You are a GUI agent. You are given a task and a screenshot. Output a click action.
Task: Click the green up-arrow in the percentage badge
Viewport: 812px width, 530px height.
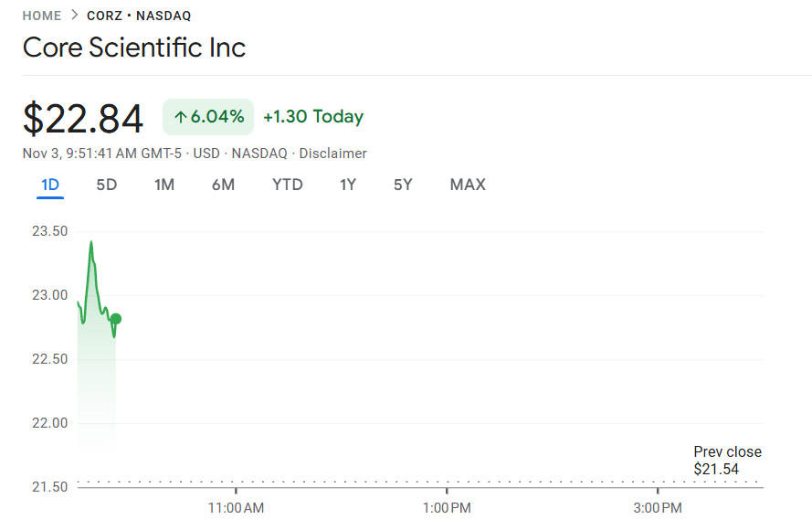(x=183, y=117)
